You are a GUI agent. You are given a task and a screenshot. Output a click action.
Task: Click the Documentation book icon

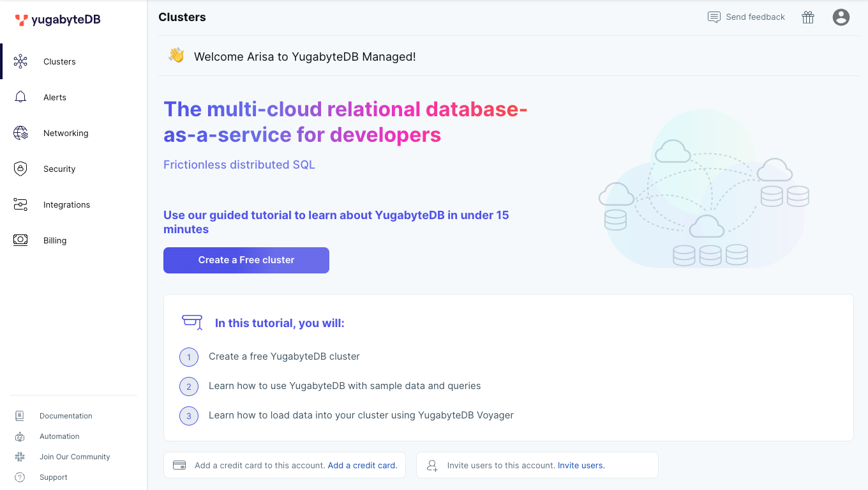point(20,416)
